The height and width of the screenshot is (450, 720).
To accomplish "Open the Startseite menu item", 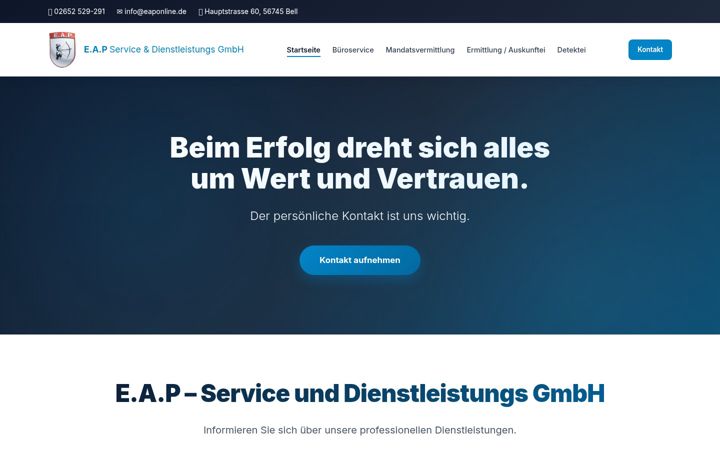I will [x=303, y=50].
